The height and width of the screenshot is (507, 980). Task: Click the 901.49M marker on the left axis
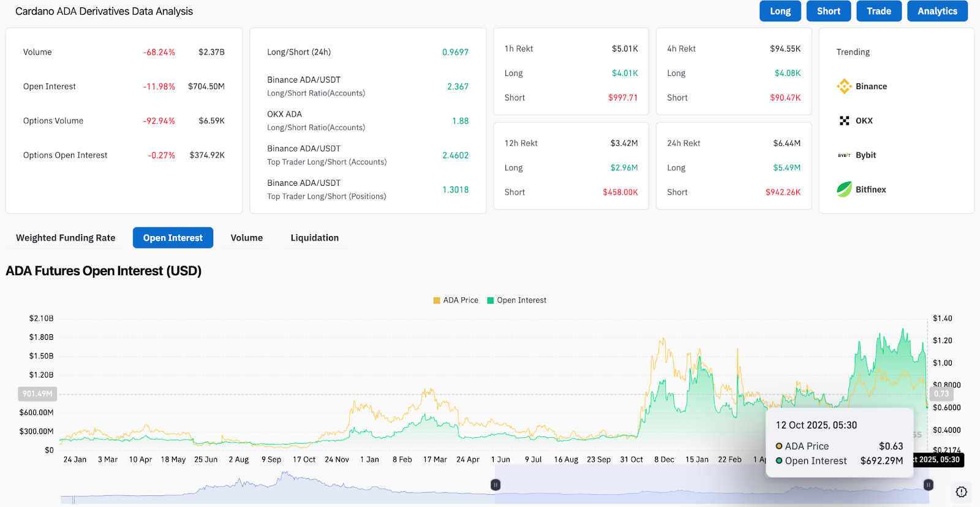click(37, 394)
